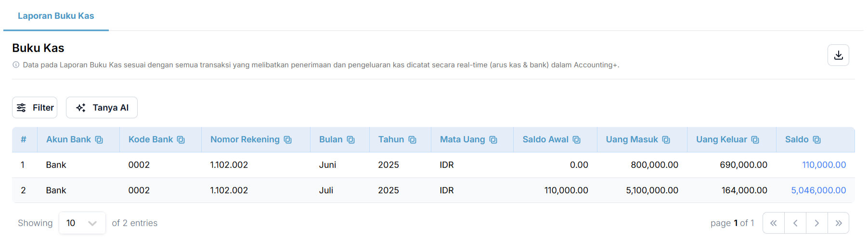Click the copy icon beside Uang Keluar
Screen dimensions: 868x237
click(x=755, y=140)
